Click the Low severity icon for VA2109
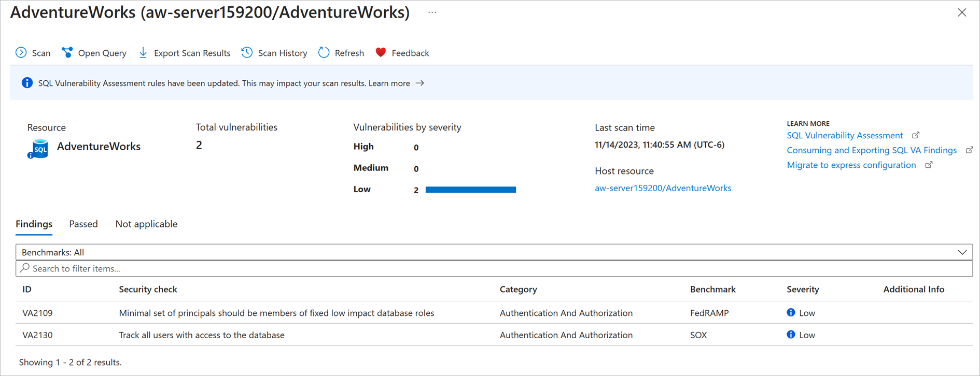Screen dimensions: 980x376 [x=791, y=312]
